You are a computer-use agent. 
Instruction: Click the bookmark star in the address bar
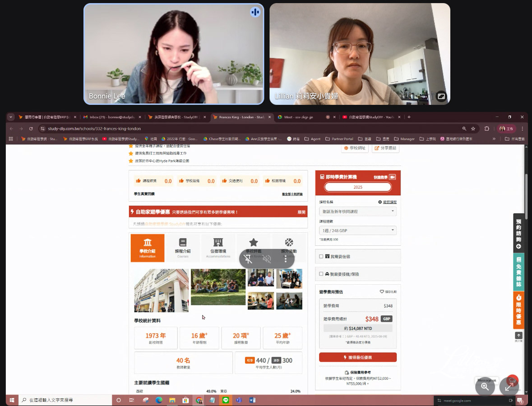(473, 129)
